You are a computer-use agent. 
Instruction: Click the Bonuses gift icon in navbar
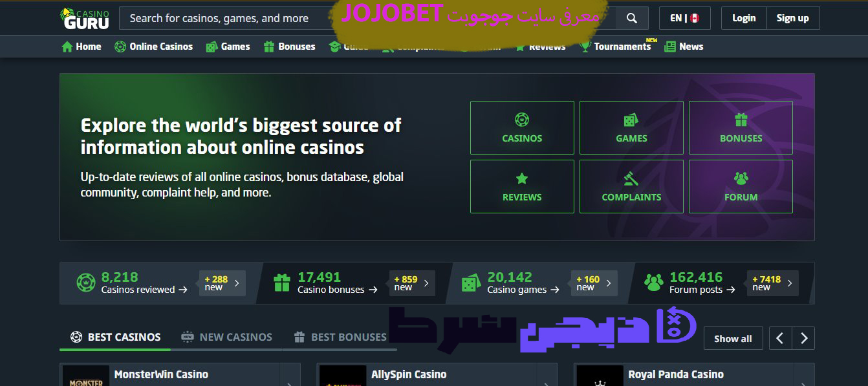[x=268, y=47]
